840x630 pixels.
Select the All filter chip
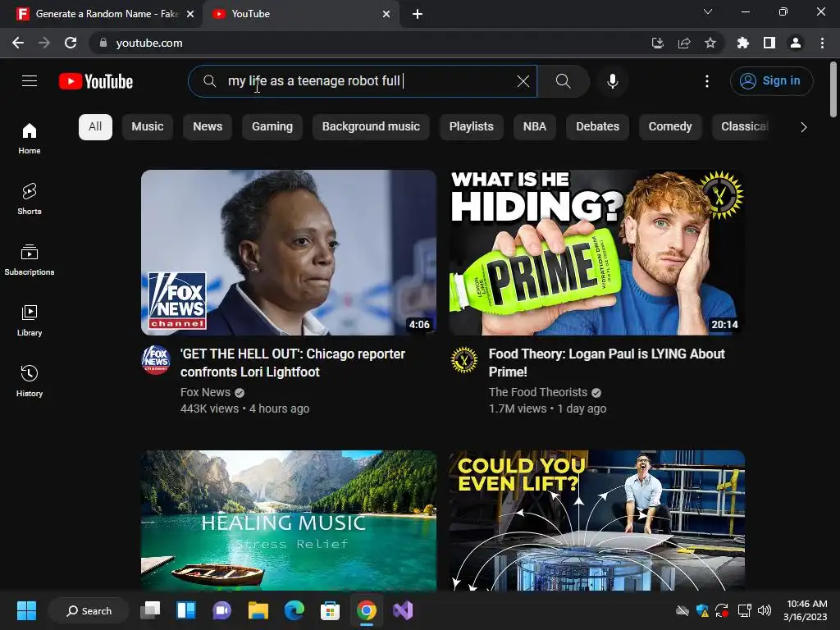95,127
